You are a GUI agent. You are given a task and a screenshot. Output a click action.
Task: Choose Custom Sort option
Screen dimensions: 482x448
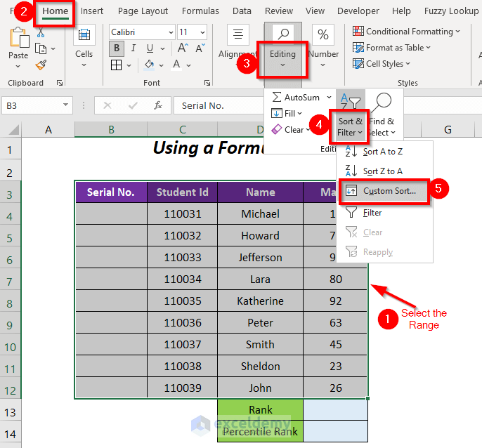click(384, 191)
